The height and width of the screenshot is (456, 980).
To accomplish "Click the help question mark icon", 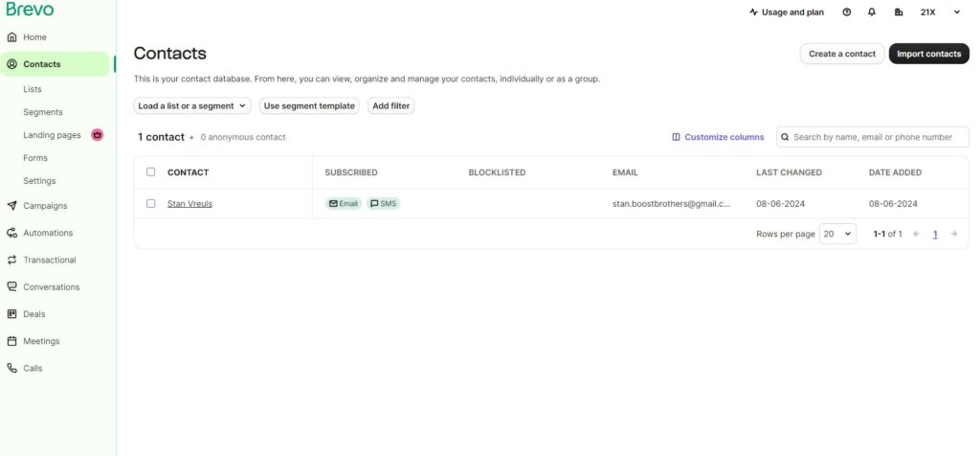I will pos(847,12).
